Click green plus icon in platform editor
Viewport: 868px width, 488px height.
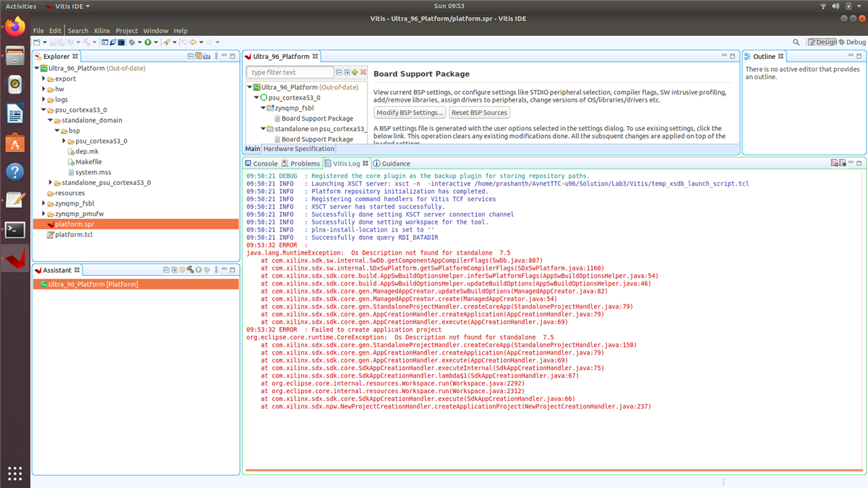click(355, 72)
